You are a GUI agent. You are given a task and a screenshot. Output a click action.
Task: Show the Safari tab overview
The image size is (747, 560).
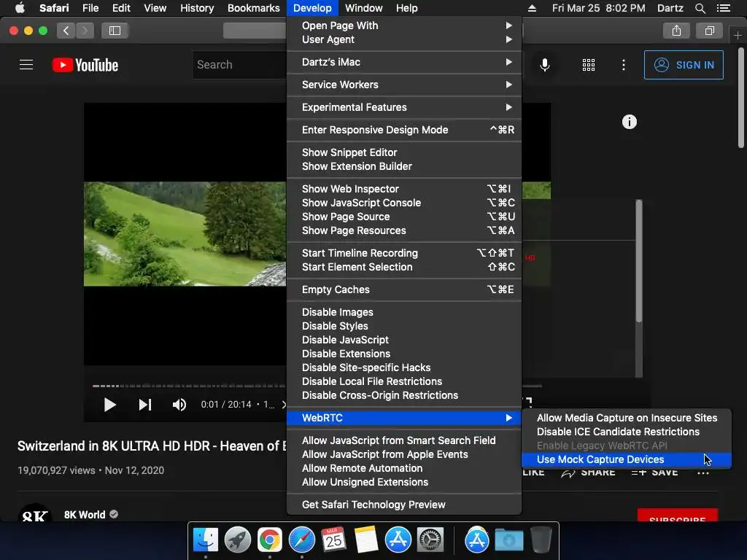709,31
